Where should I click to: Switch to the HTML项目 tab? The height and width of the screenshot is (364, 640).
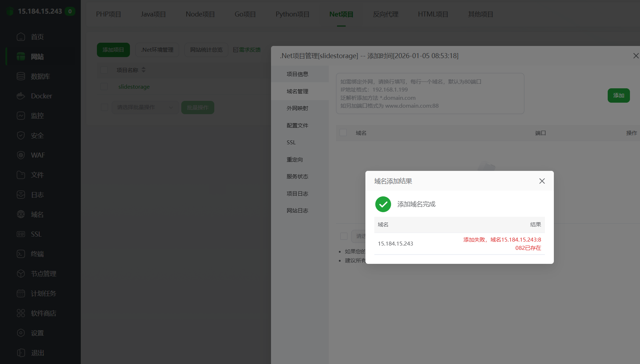click(433, 14)
